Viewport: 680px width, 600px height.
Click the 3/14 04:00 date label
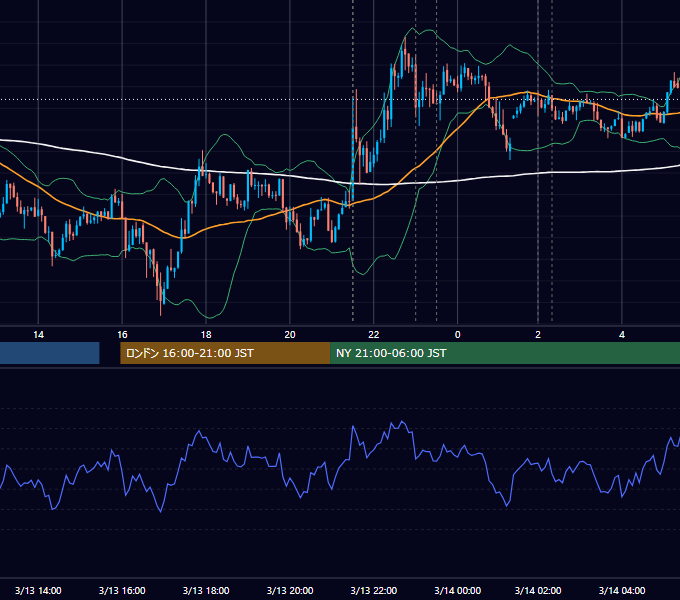point(622,590)
